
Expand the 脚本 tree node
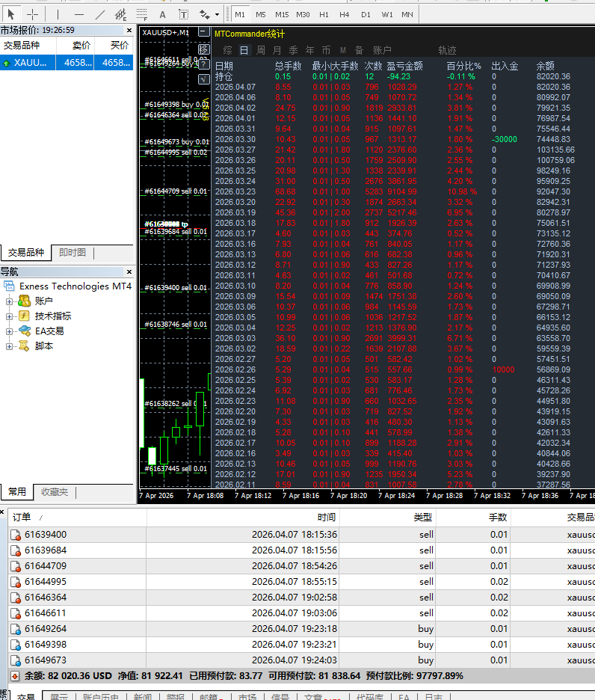point(9,346)
